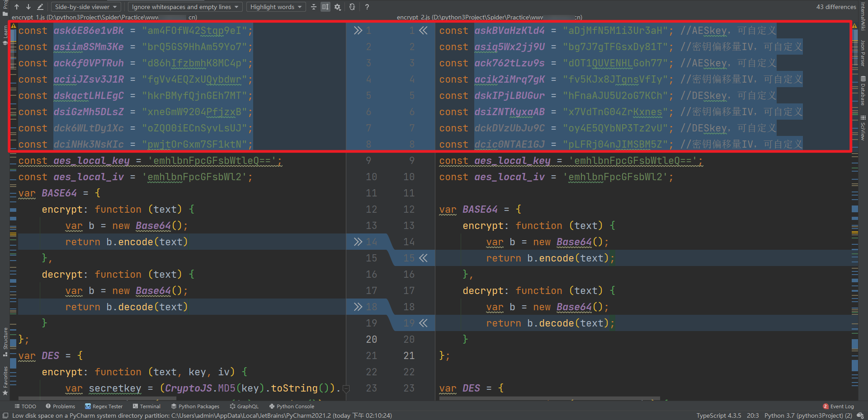
Task: Click aes_local_iv in right pane
Action: pyautogui.click(x=509, y=177)
